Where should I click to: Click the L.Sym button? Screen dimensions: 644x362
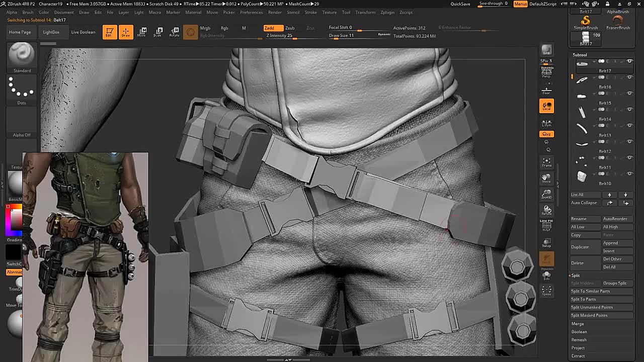click(x=546, y=123)
